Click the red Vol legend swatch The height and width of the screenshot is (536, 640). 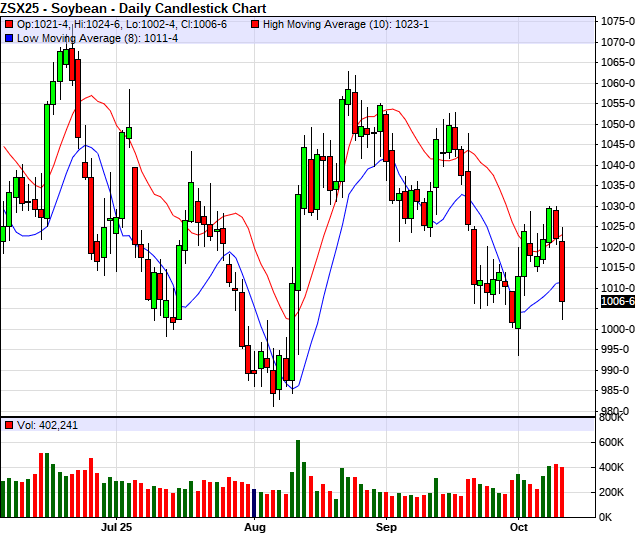pyautogui.click(x=8, y=425)
